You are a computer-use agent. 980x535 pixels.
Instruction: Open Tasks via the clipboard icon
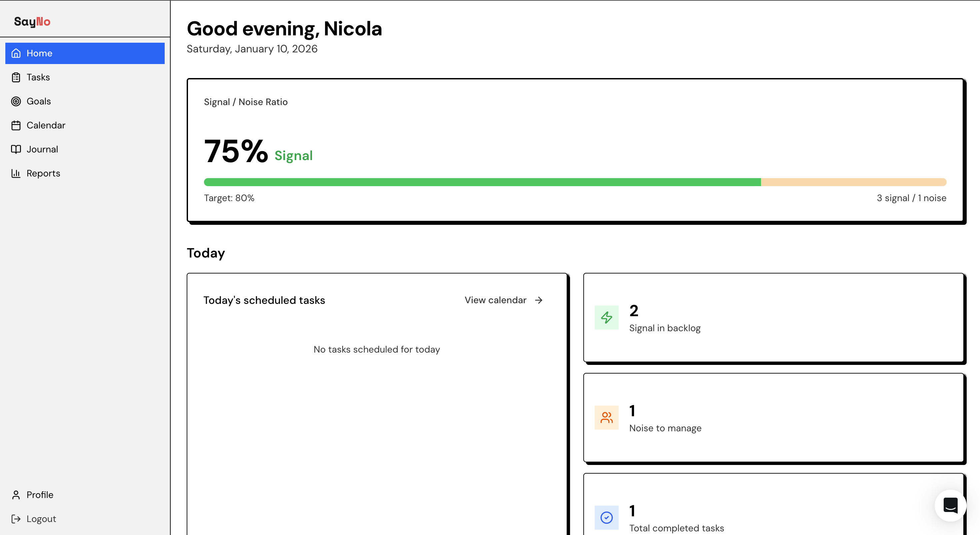pyautogui.click(x=16, y=77)
